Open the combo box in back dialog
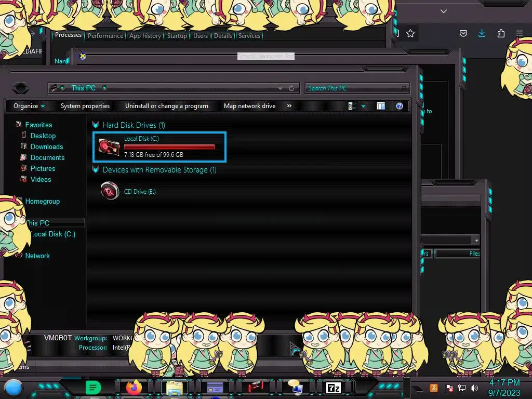The height and width of the screenshot is (399, 532). point(476,241)
